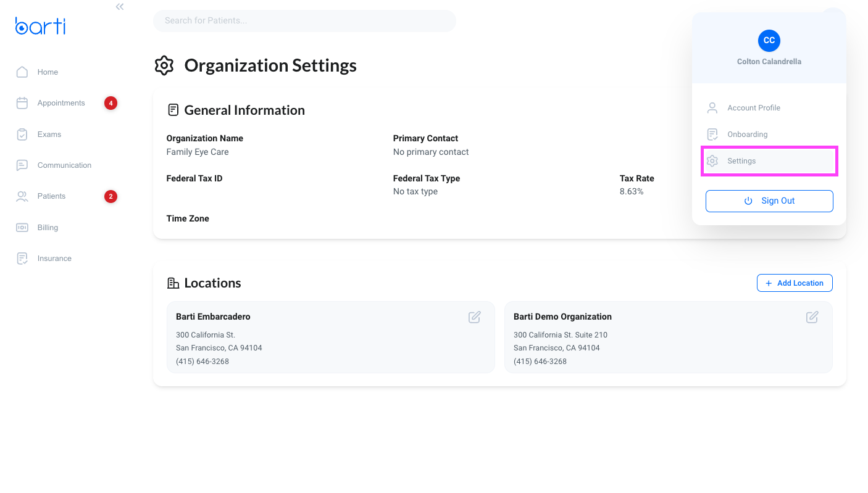Image resolution: width=868 pixels, height=493 pixels.
Task: Click the Locations building icon
Action: point(173,283)
